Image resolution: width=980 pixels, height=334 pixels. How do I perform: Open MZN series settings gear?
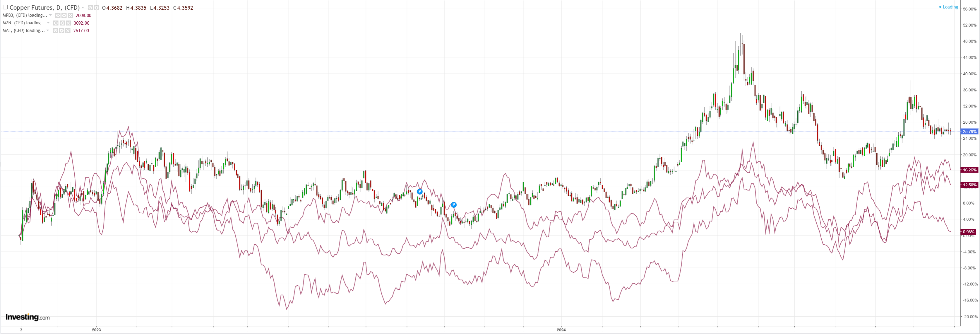62,23
